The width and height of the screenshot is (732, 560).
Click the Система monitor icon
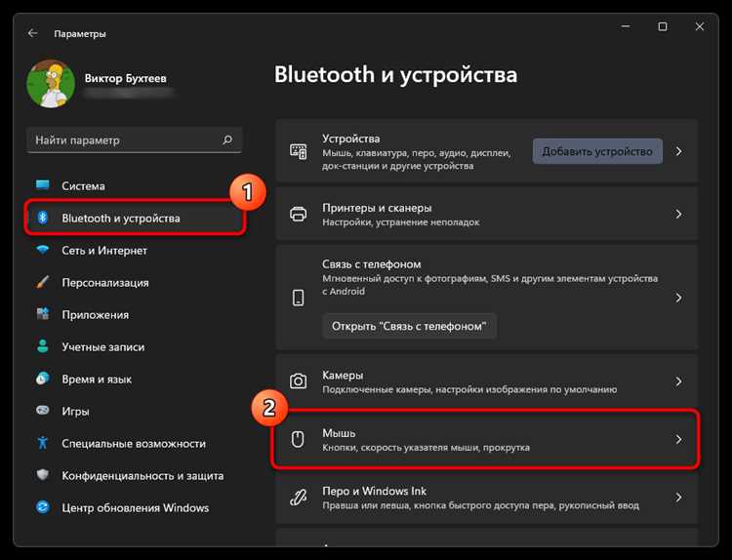point(43,184)
